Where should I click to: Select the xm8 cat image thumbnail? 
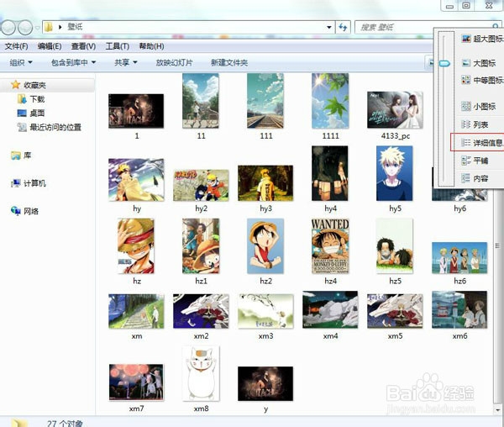coord(201,373)
